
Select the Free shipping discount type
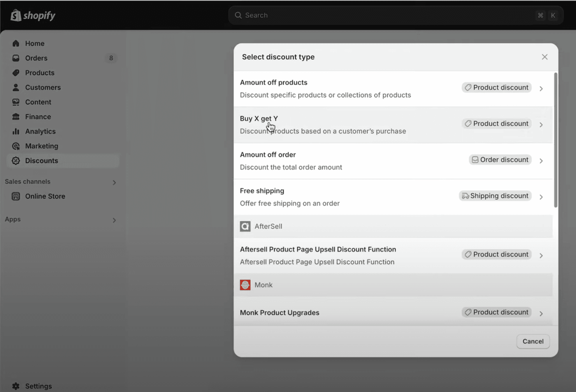393,197
